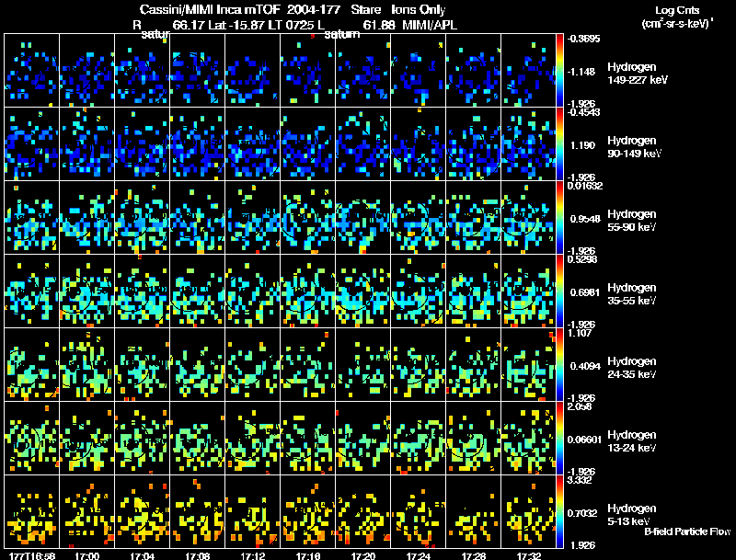Click the '0.06601' colorbar value

584,440
